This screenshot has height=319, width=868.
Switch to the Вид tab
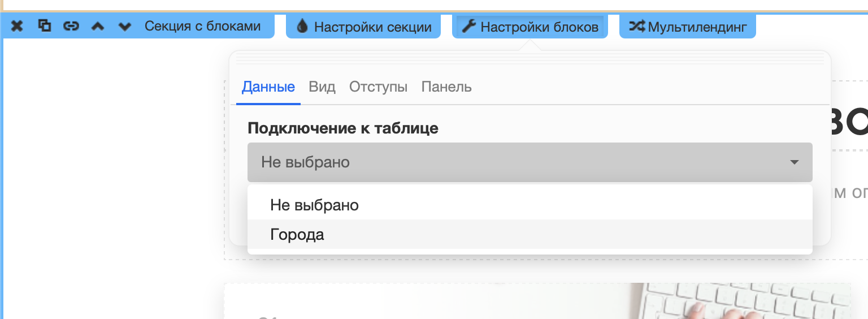click(322, 87)
